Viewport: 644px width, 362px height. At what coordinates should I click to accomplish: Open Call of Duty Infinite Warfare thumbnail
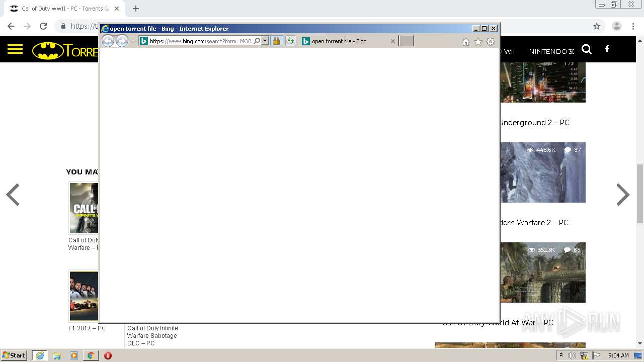point(84,208)
